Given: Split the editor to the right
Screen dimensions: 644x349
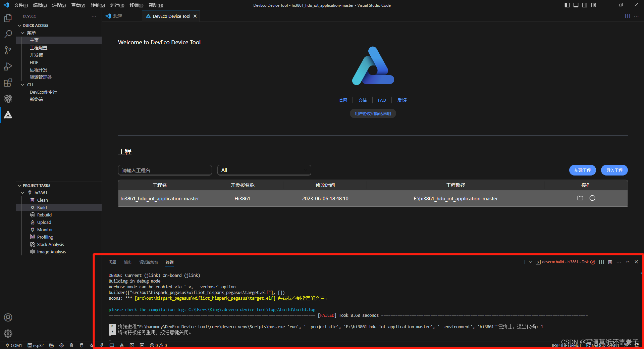Looking at the screenshot, I should [x=628, y=16].
